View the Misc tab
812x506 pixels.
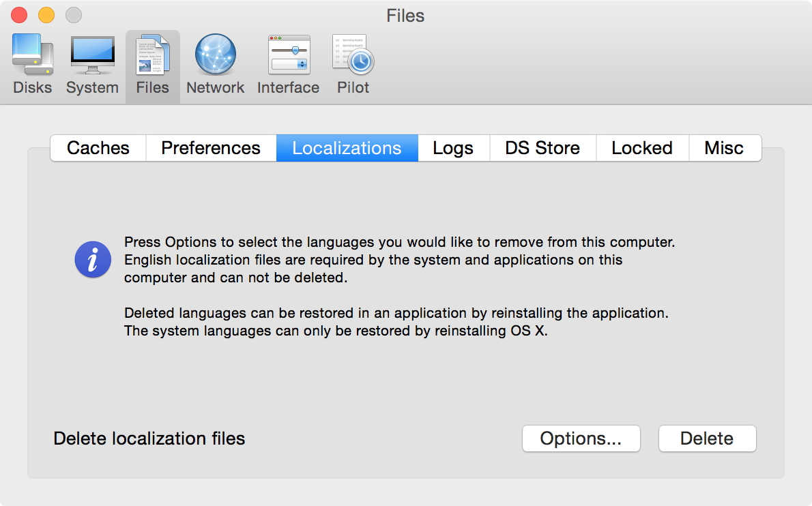723,148
